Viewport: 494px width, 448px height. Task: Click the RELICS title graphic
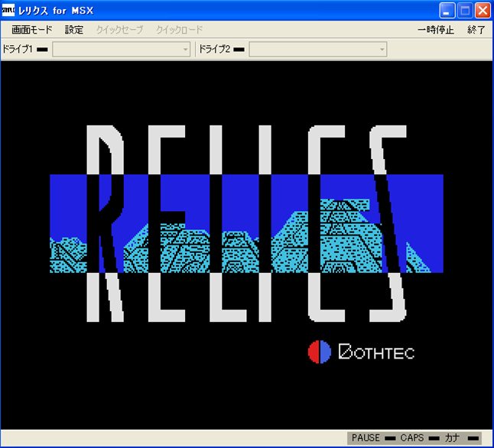pyautogui.click(x=246, y=223)
